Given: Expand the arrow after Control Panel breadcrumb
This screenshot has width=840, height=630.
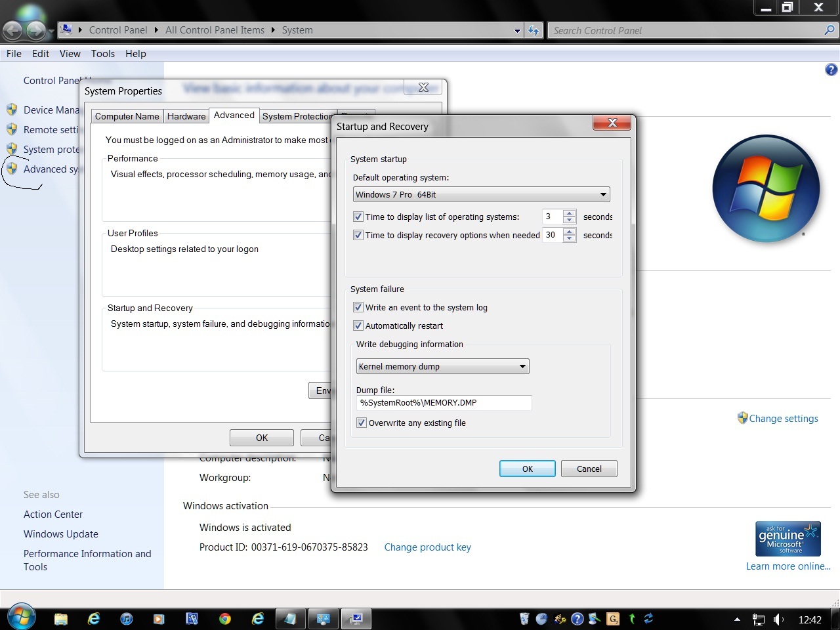Looking at the screenshot, I should pyautogui.click(x=156, y=30).
